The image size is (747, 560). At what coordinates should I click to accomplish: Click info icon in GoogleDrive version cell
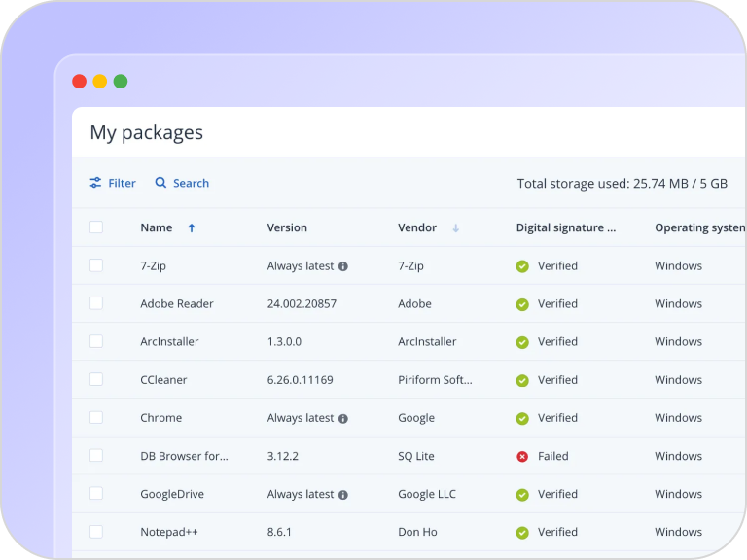(x=343, y=495)
